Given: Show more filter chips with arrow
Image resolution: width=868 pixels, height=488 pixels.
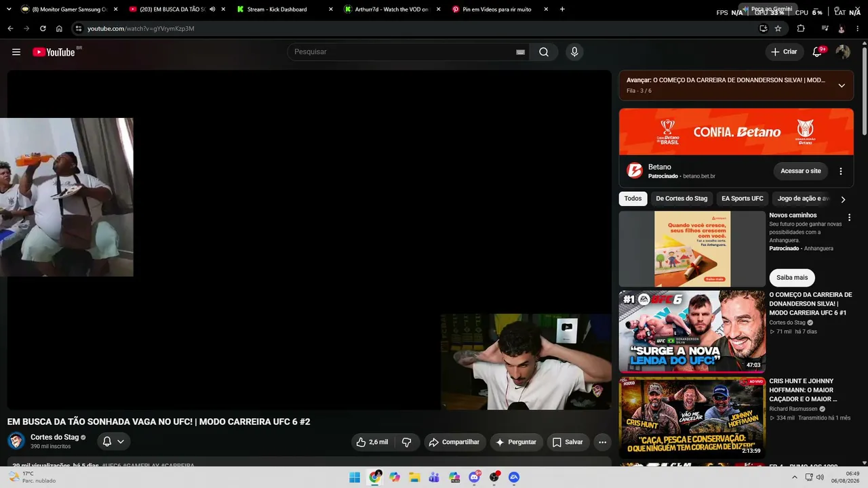Looking at the screenshot, I should tap(843, 199).
